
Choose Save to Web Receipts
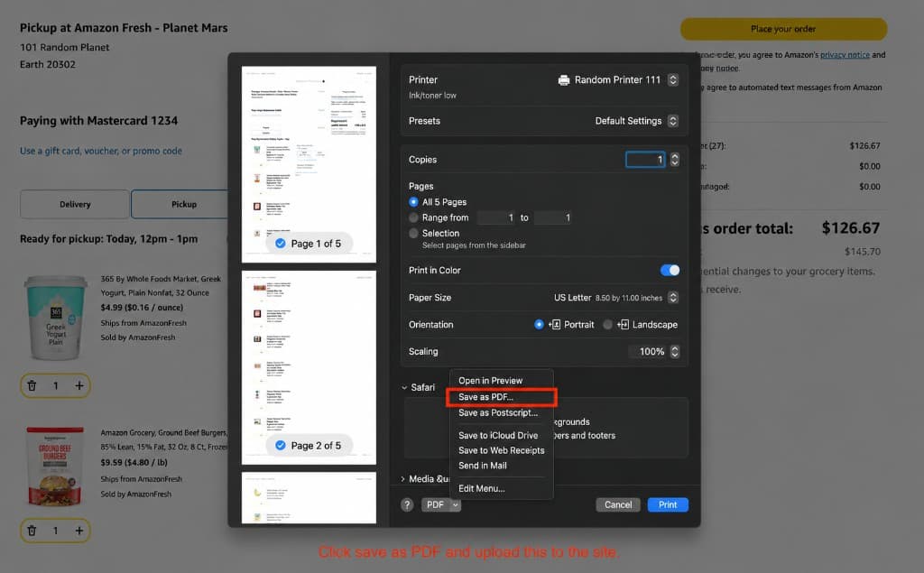click(502, 450)
